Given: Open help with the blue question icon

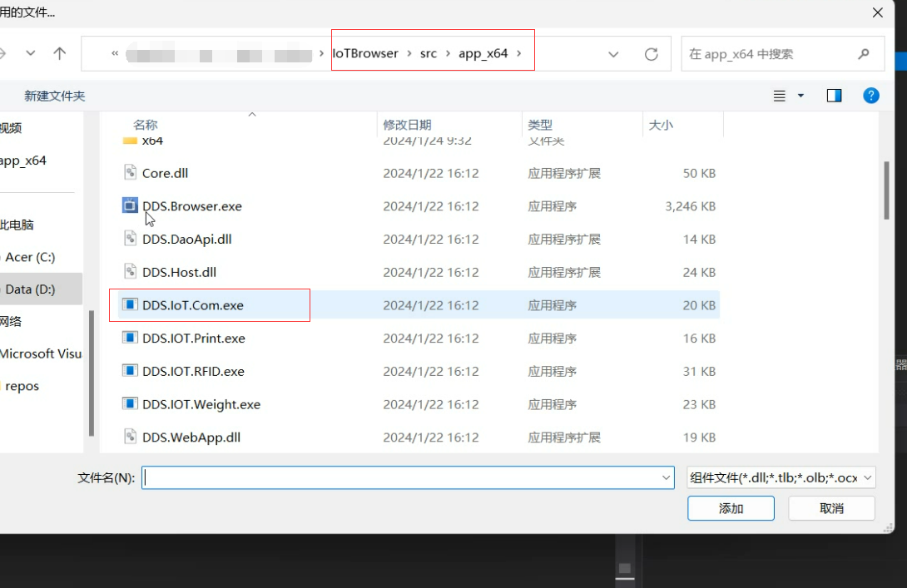Looking at the screenshot, I should click(x=870, y=96).
